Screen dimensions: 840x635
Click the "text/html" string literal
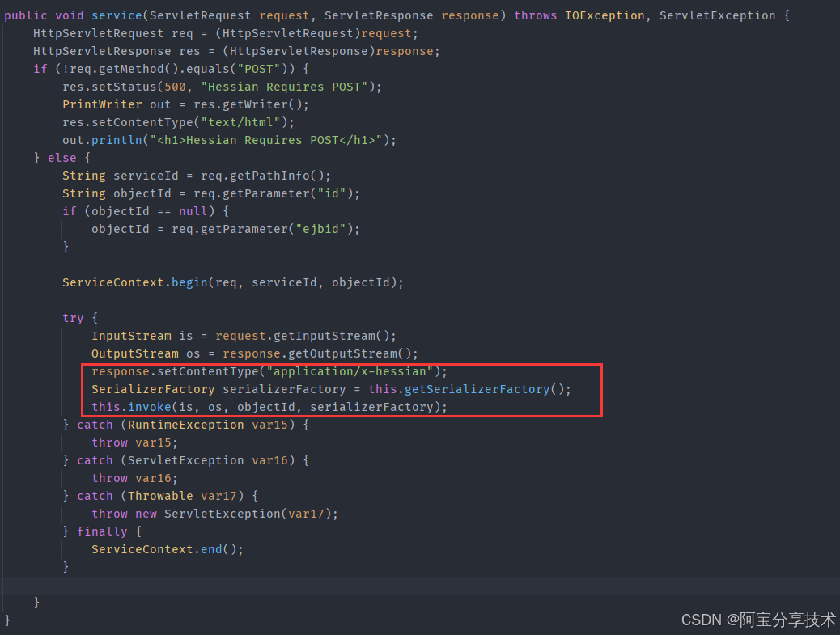pyautogui.click(x=240, y=122)
